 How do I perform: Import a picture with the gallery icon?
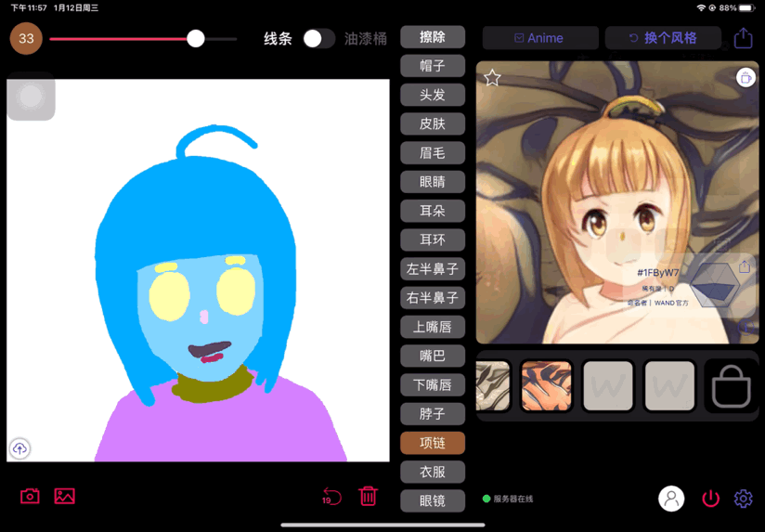[x=64, y=497]
